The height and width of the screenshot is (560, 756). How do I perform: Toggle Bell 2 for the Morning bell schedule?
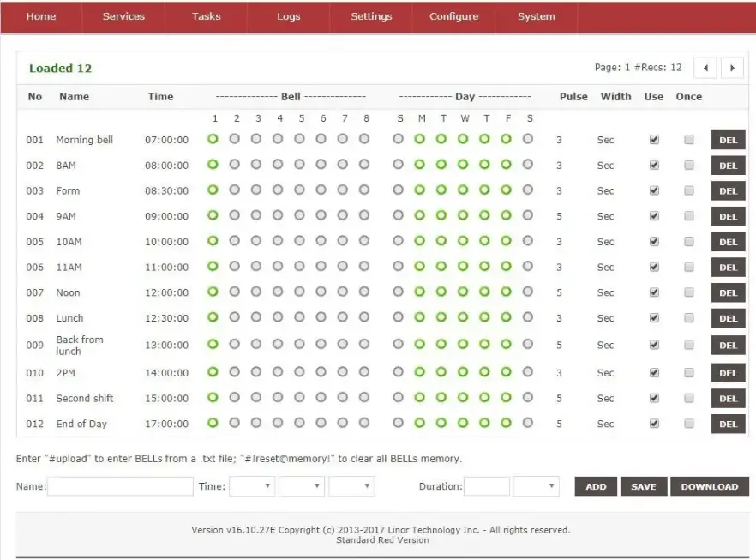(x=237, y=140)
